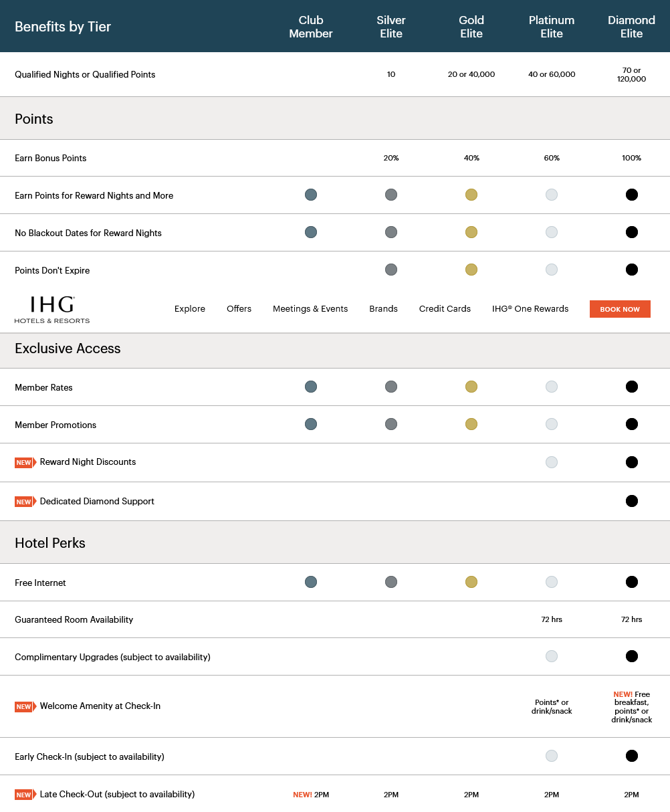Open the IHG One Rewards menu
This screenshot has width=670, height=812.
530,309
